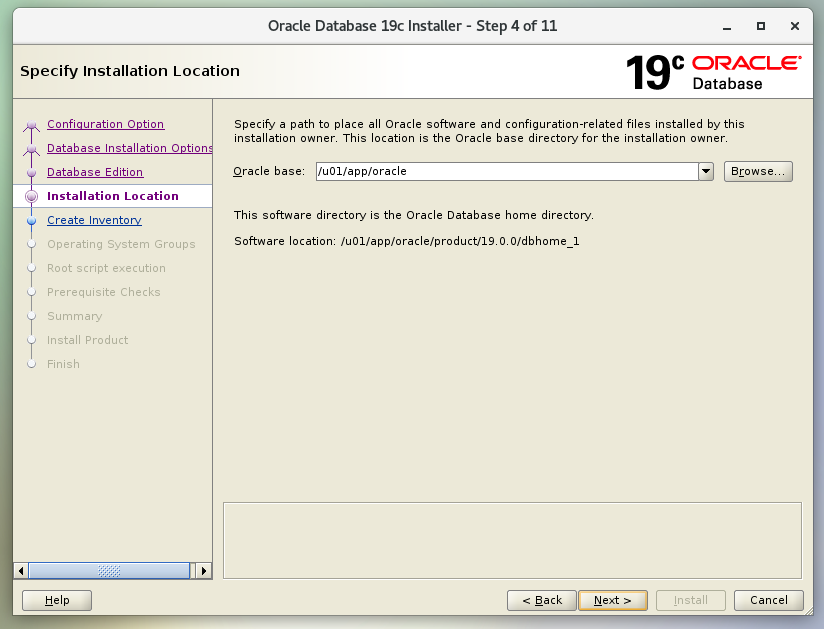Click the Installation Location step label
824x629 pixels.
coord(112,196)
